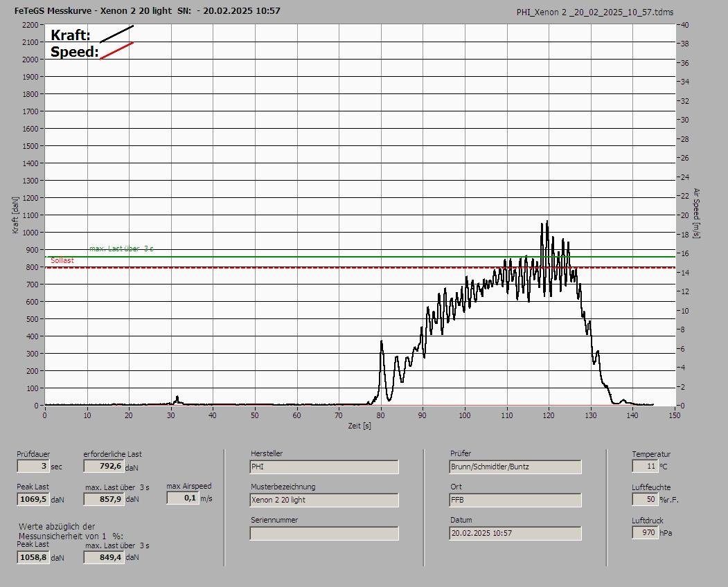Click the red Speed legend line sample
Viewport: 728px width, 587px height.
tap(116, 51)
